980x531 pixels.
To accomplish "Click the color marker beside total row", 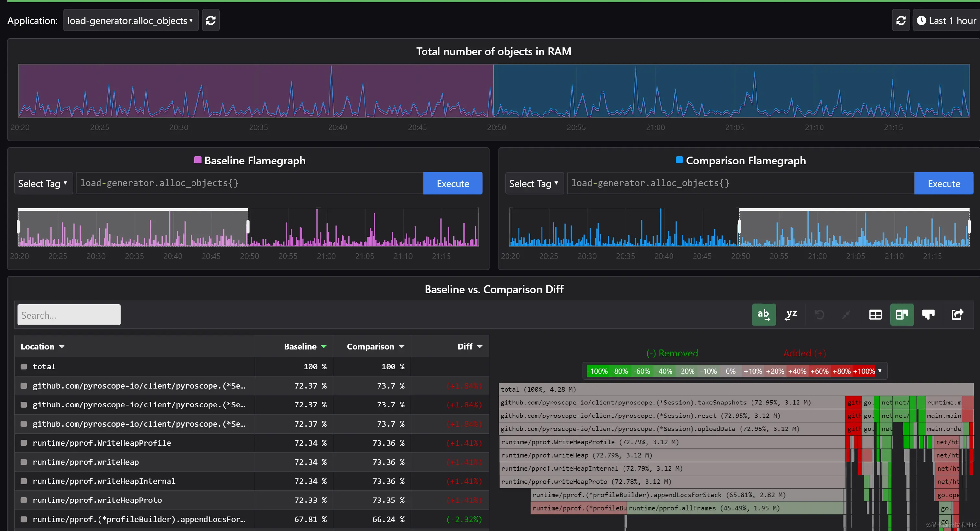I will [24, 367].
